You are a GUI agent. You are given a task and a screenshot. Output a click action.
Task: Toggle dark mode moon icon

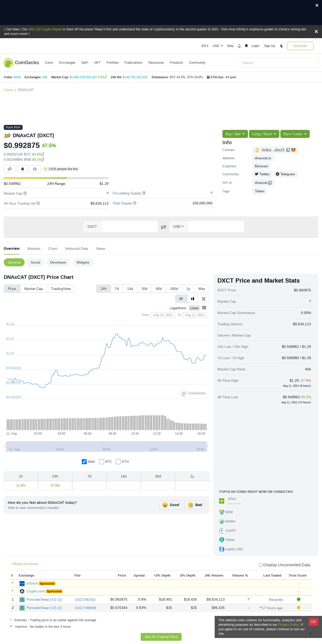282,46
